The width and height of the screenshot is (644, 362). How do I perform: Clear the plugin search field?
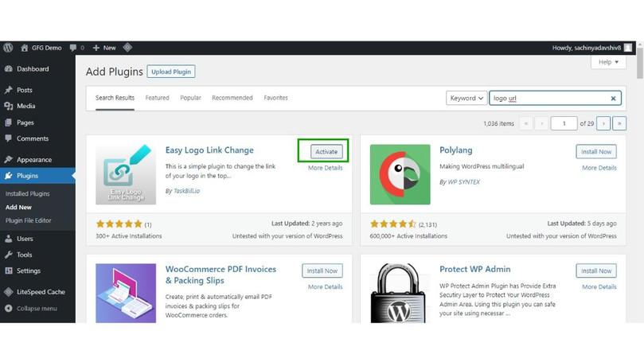(613, 99)
